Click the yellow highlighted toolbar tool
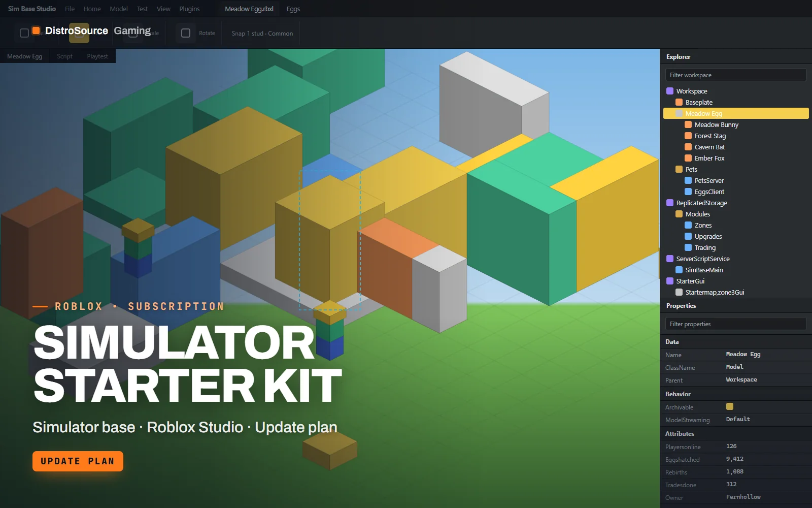The height and width of the screenshot is (508, 812). 79,33
